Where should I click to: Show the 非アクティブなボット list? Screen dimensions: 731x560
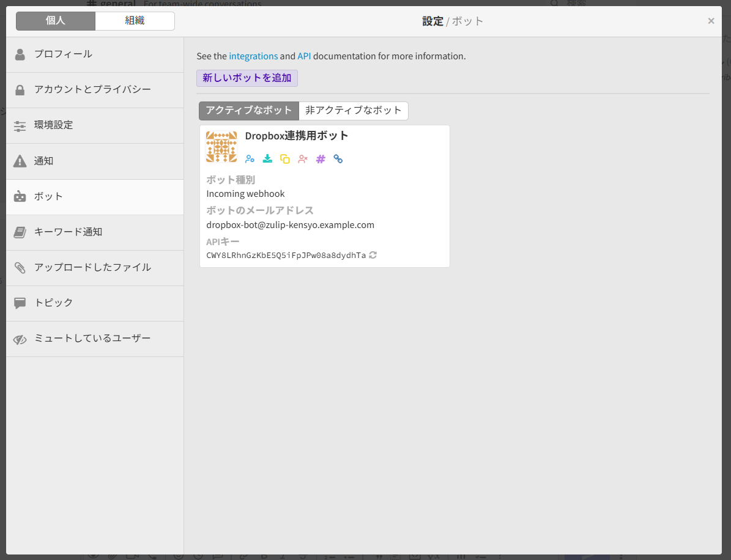[x=354, y=111]
